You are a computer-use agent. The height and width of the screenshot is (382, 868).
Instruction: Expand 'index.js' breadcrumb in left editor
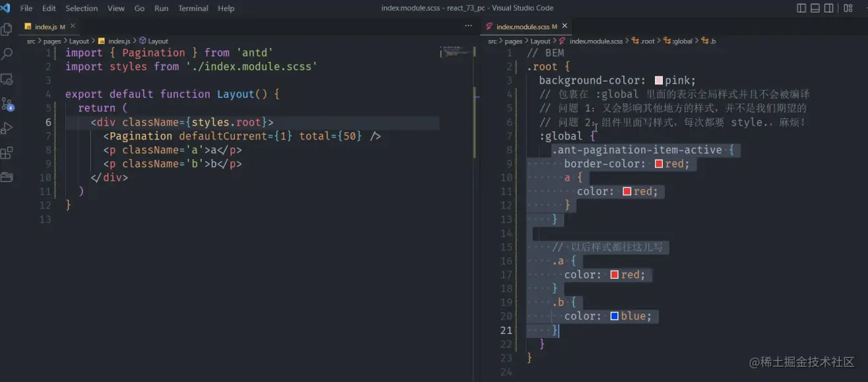[x=114, y=41]
